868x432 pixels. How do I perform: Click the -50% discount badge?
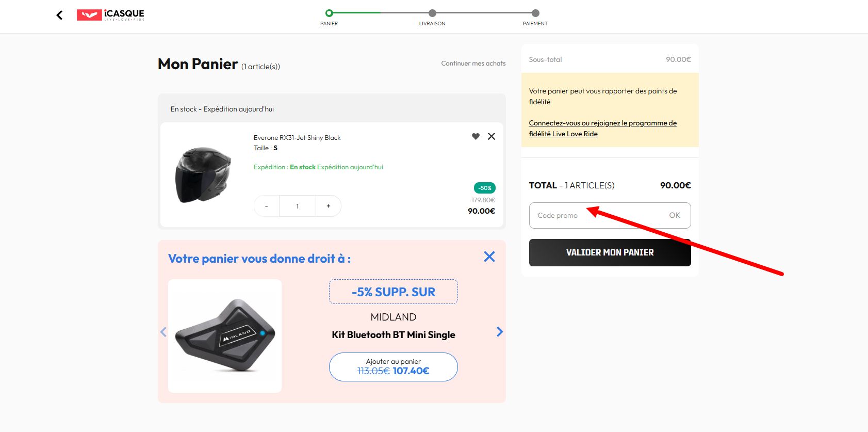click(485, 188)
